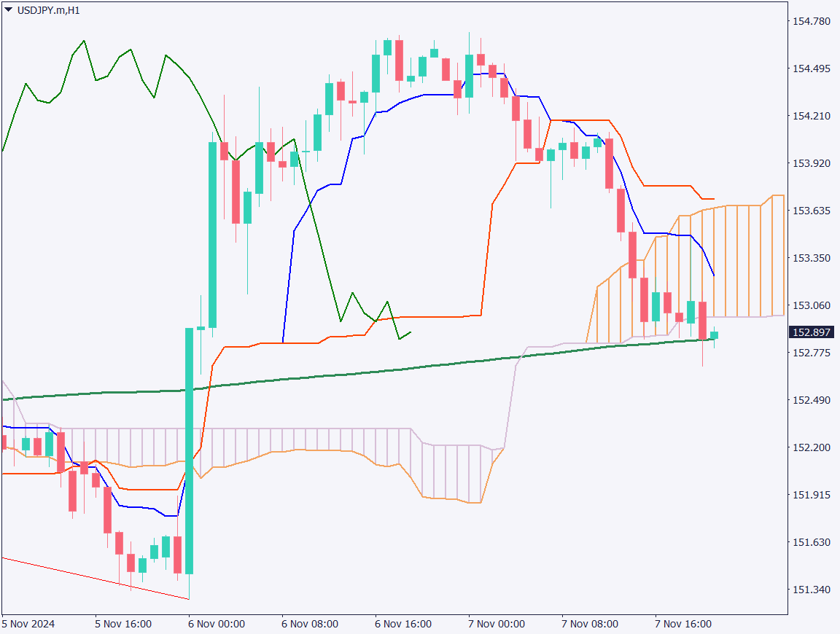Click the 7 Nov 16:00 time label
This screenshot has height=634, width=840.
[683, 624]
